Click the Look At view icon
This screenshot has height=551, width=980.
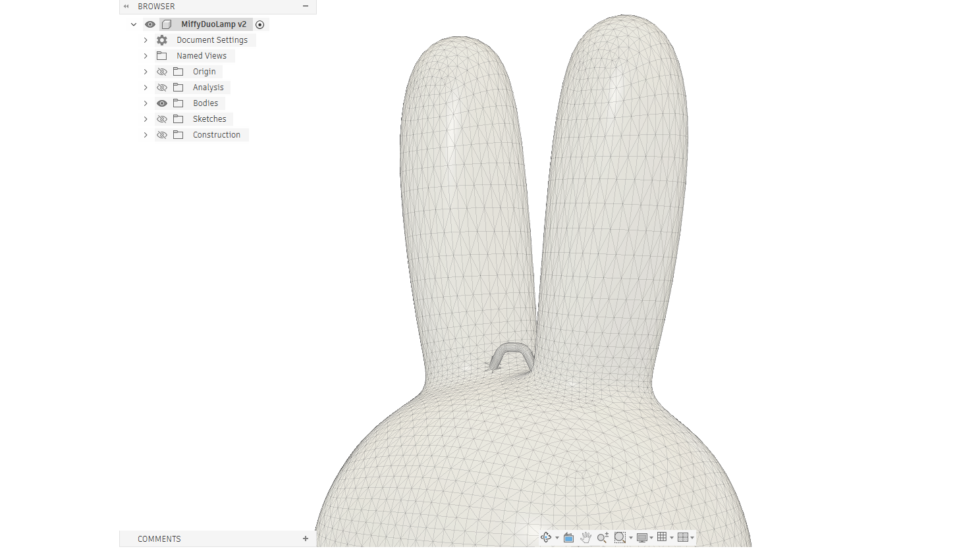tap(569, 538)
